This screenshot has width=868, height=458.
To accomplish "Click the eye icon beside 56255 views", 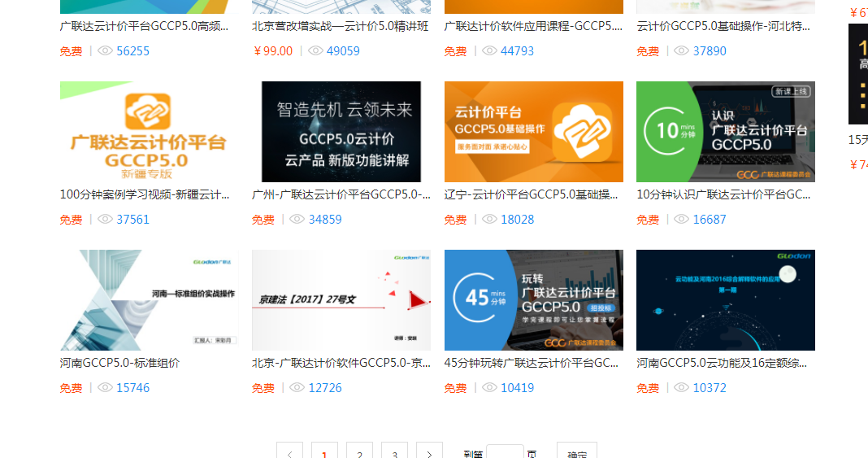I will pyautogui.click(x=105, y=50).
